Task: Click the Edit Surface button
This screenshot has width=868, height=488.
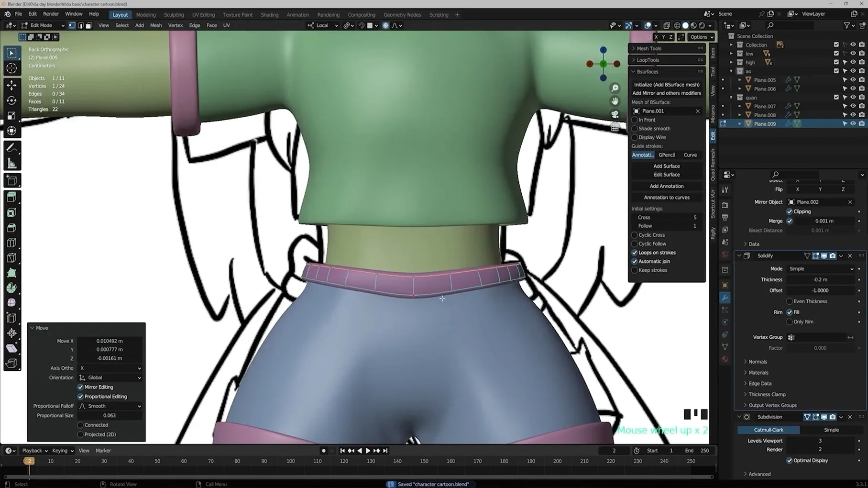Action: (667, 175)
